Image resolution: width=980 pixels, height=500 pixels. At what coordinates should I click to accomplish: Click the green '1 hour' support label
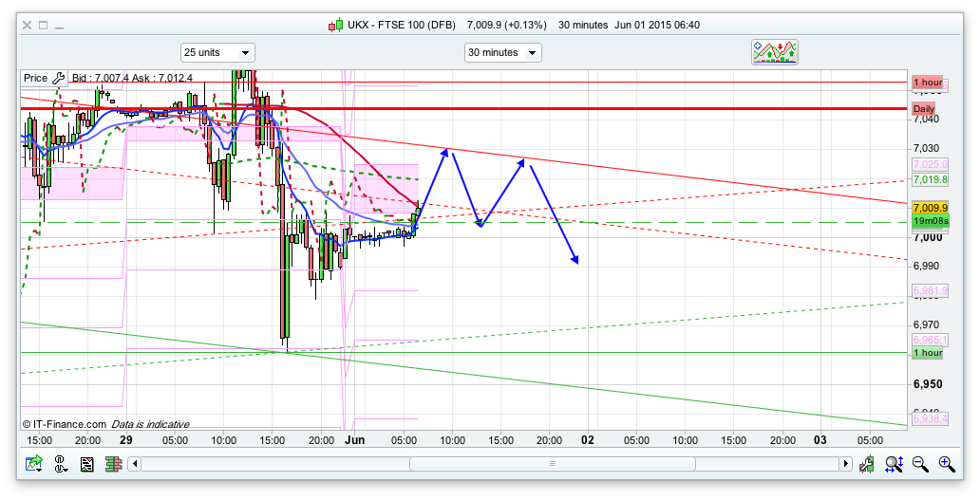(x=928, y=353)
